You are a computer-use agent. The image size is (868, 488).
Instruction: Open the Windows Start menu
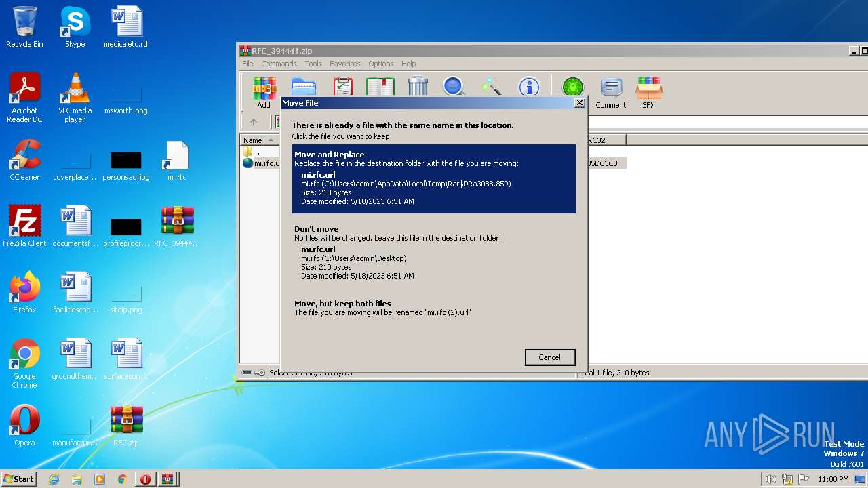19,479
